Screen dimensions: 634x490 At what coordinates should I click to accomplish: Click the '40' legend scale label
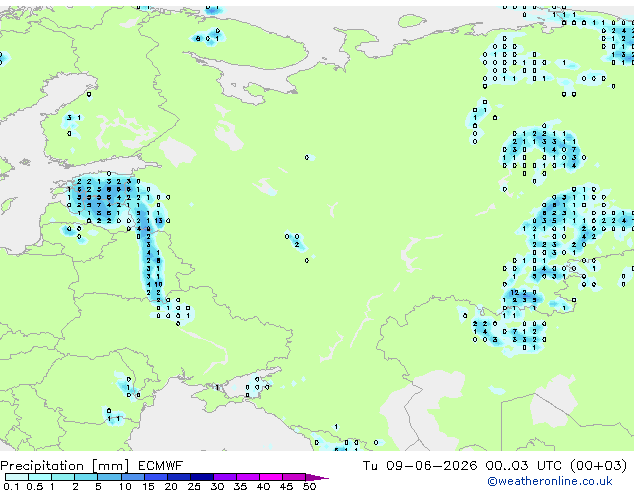tap(263, 486)
